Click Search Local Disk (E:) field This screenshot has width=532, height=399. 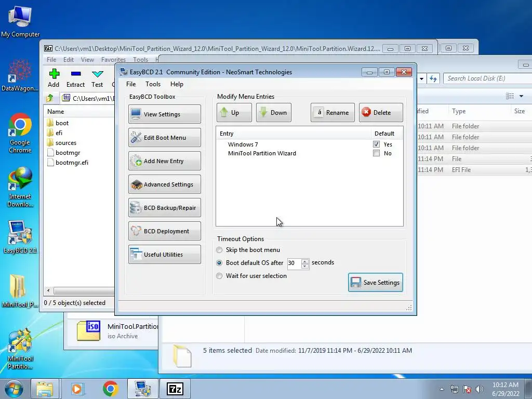(487, 78)
